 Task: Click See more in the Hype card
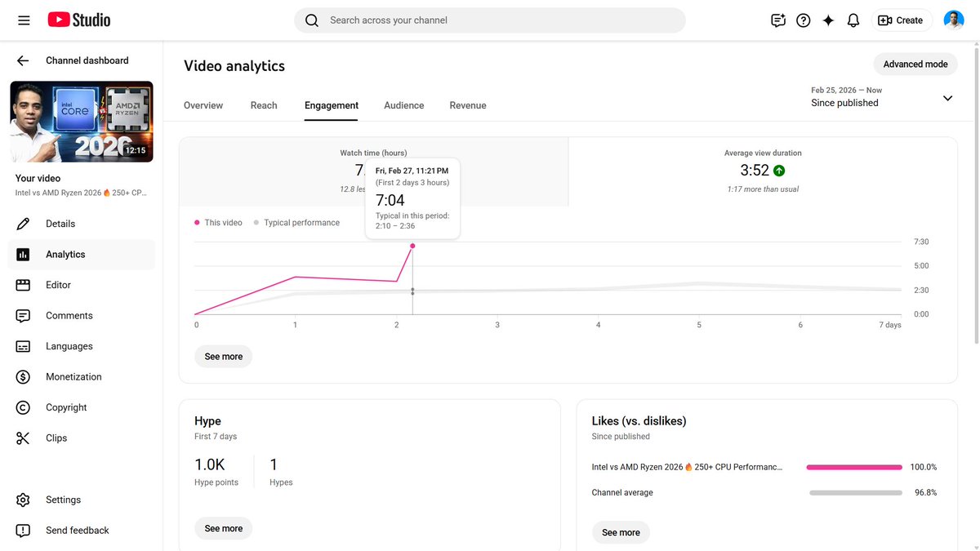[x=224, y=529]
